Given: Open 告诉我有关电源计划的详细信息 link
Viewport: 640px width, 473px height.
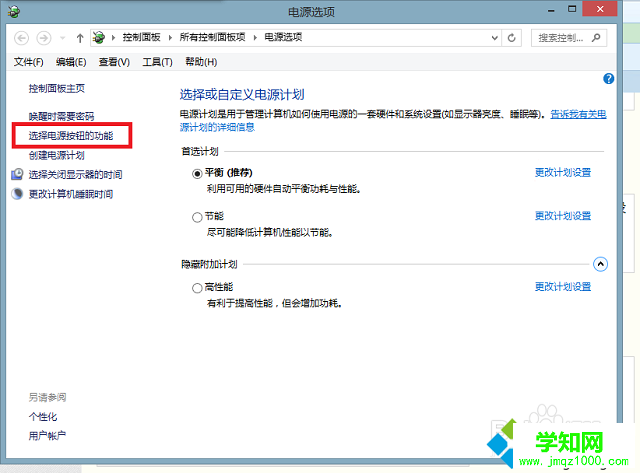Looking at the screenshot, I should [578, 114].
